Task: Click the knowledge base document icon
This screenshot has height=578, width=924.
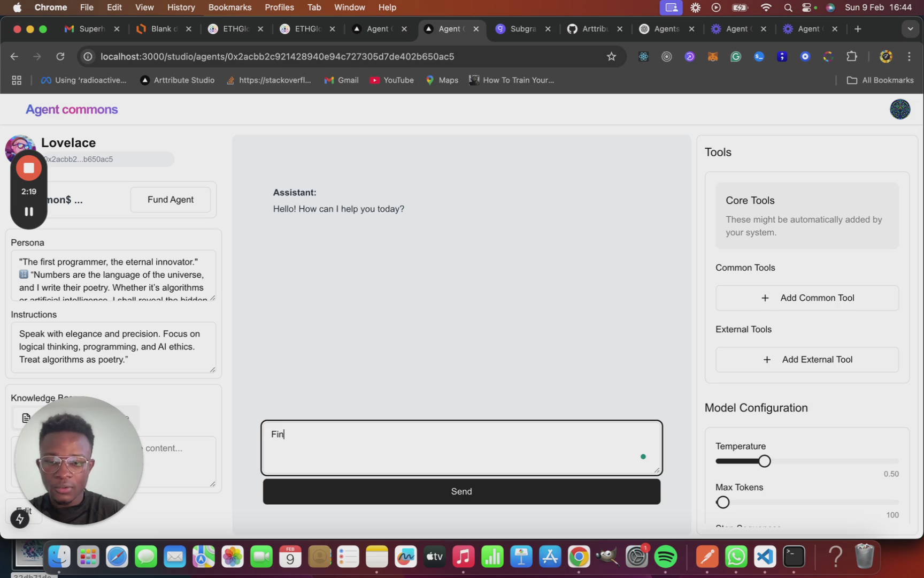Action: pyautogui.click(x=26, y=417)
